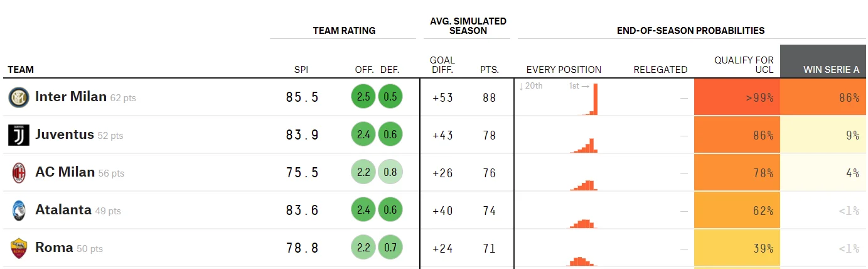Viewport: 868px width, 269px height.
Task: Click Roma's 39% UCL qualification cell
Action: (737, 248)
